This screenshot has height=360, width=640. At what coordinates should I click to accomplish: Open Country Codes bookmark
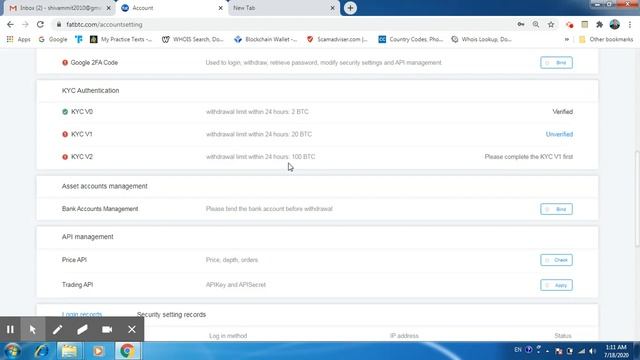click(x=411, y=39)
